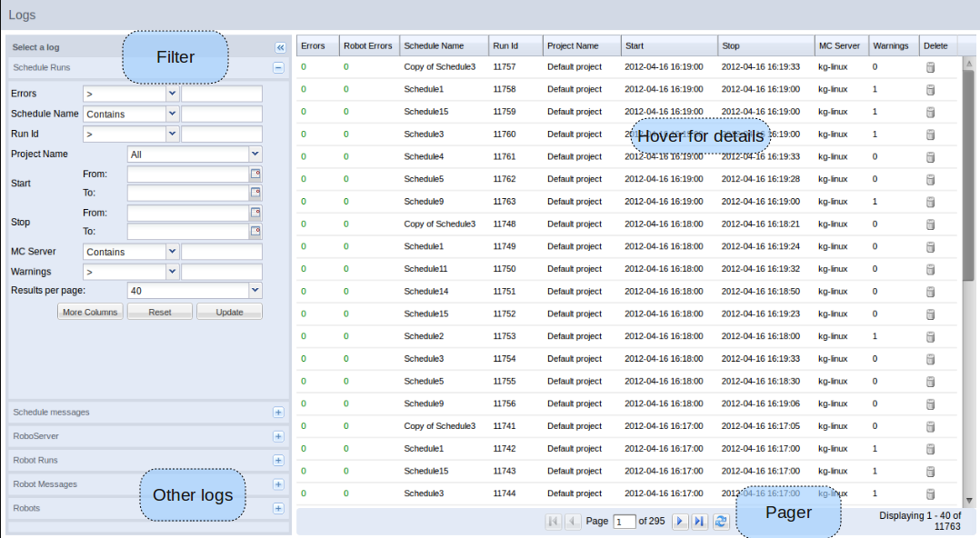
Task: Expand the Schedule messages log section
Action: 278,413
